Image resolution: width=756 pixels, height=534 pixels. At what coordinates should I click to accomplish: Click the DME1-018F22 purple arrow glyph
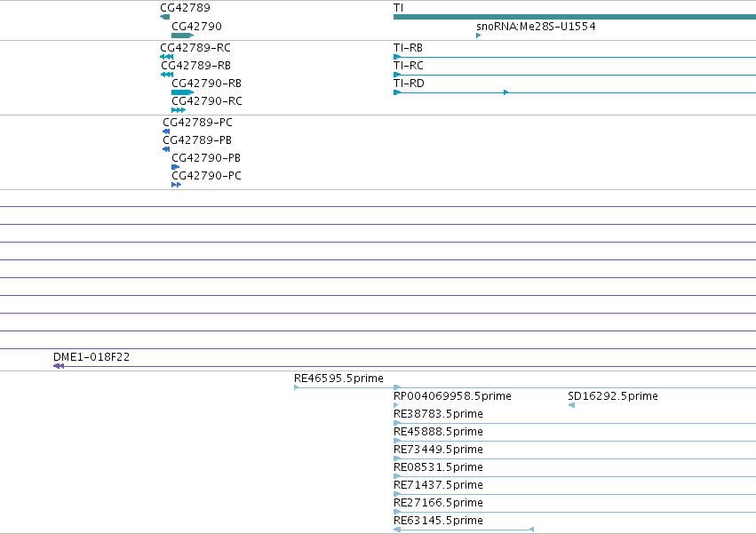tap(59, 367)
